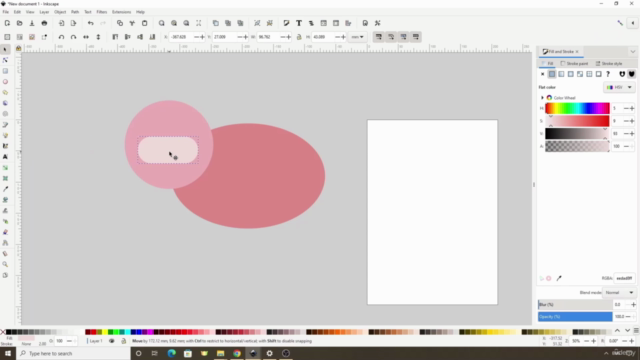Select the Star polygon tool
The height and width of the screenshot is (360, 640).
5,92
